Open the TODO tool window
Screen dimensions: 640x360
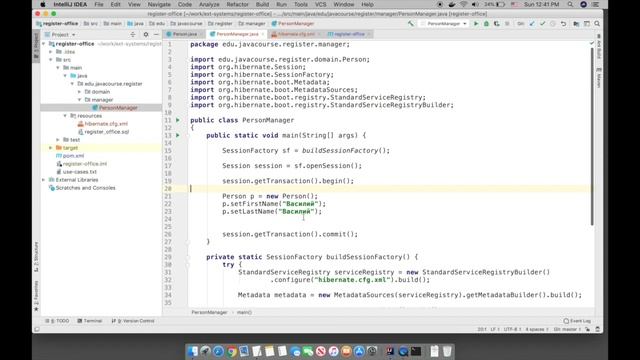pos(57,321)
